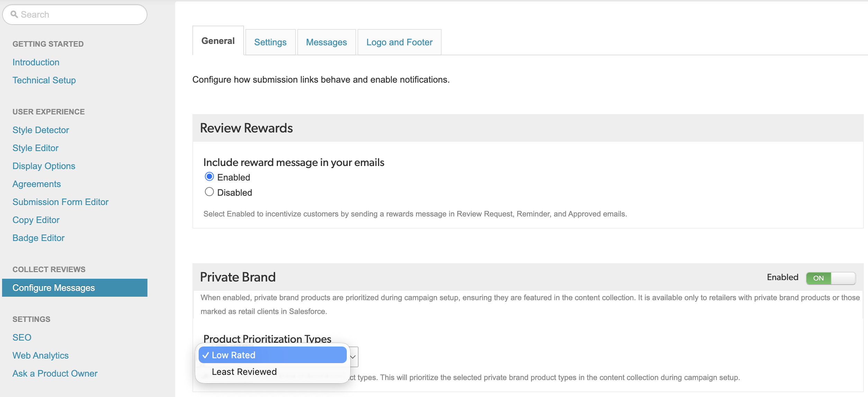Screen dimensions: 868x397
Task: Click 'Include reward message in your emails' text
Action: point(294,162)
